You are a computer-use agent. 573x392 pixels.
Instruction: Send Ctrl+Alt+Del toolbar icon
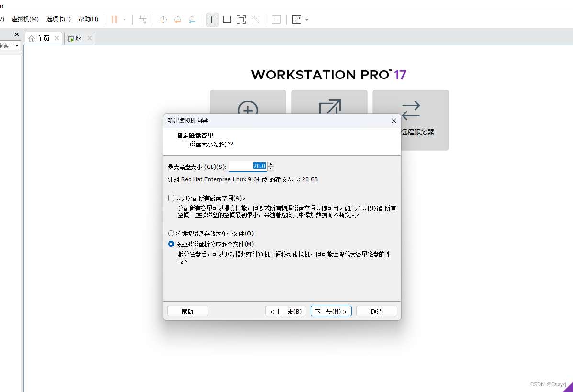tap(143, 20)
